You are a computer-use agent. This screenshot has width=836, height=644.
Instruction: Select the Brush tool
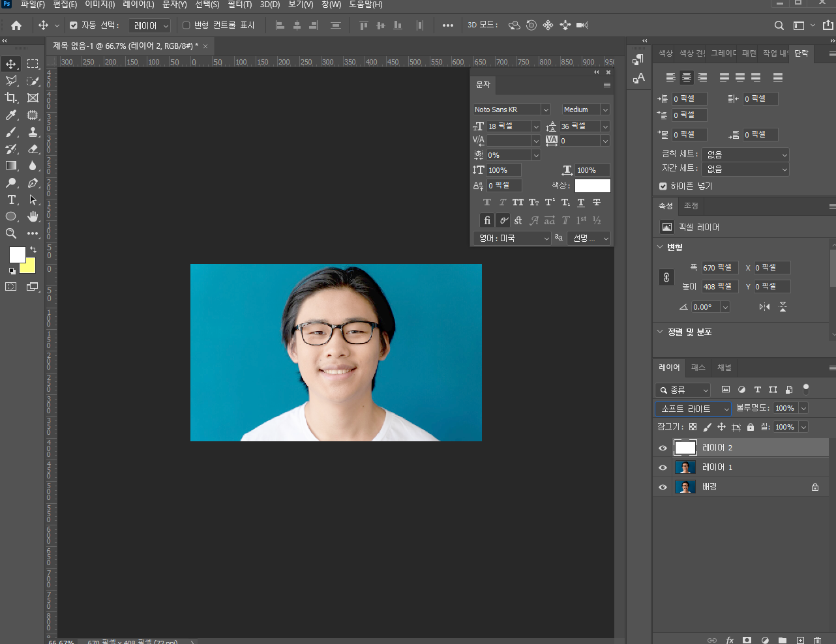[x=11, y=132]
